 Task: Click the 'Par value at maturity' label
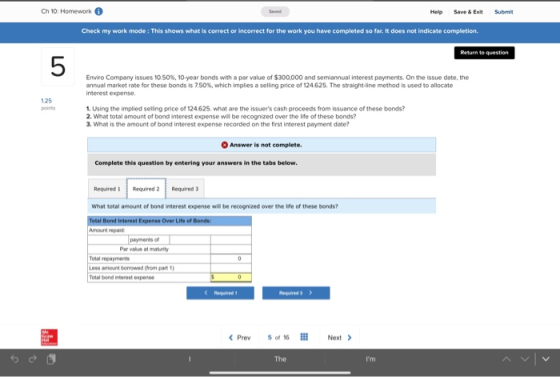tap(144, 249)
